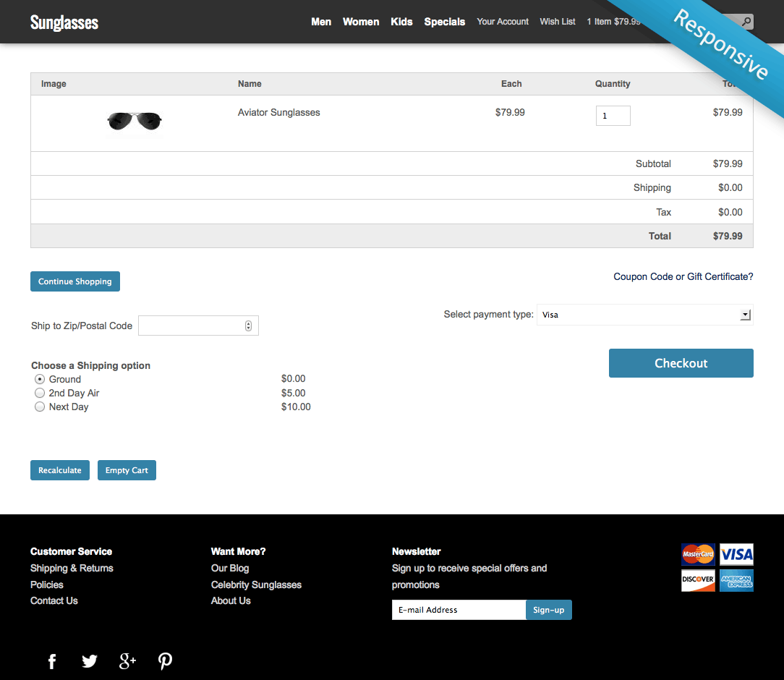Click the newsletter E-mail Address field
The image size is (784, 680).
pyautogui.click(x=459, y=610)
